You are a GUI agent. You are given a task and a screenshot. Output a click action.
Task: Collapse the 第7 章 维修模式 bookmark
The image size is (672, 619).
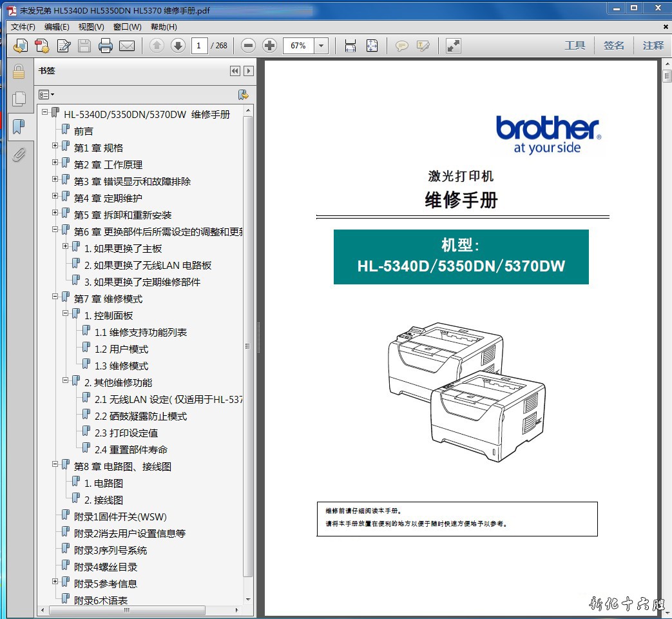pos(55,297)
